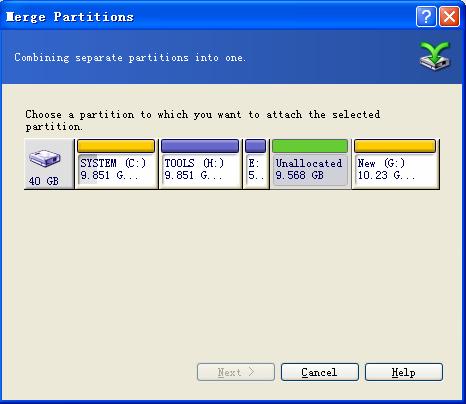This screenshot has height=404, width=466.
Task: Click the question mark help icon in title bar
Action: tap(426, 16)
